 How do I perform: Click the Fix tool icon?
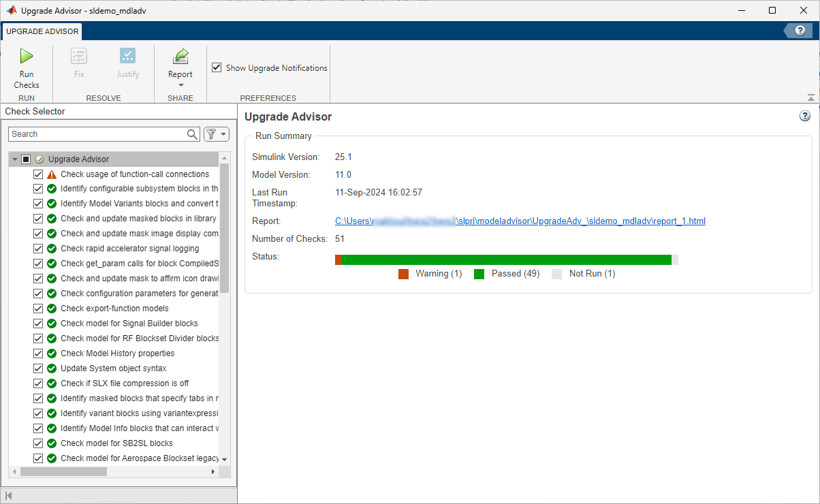point(78,56)
